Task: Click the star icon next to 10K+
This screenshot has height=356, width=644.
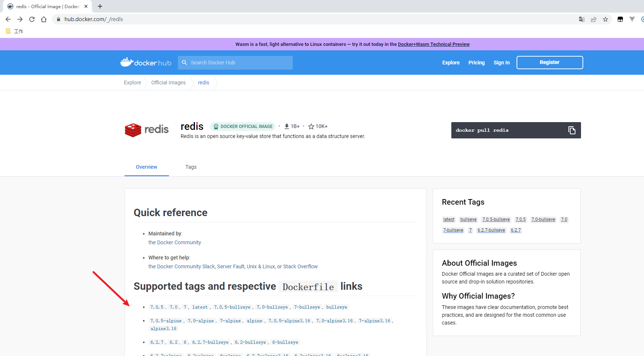Action: click(311, 126)
